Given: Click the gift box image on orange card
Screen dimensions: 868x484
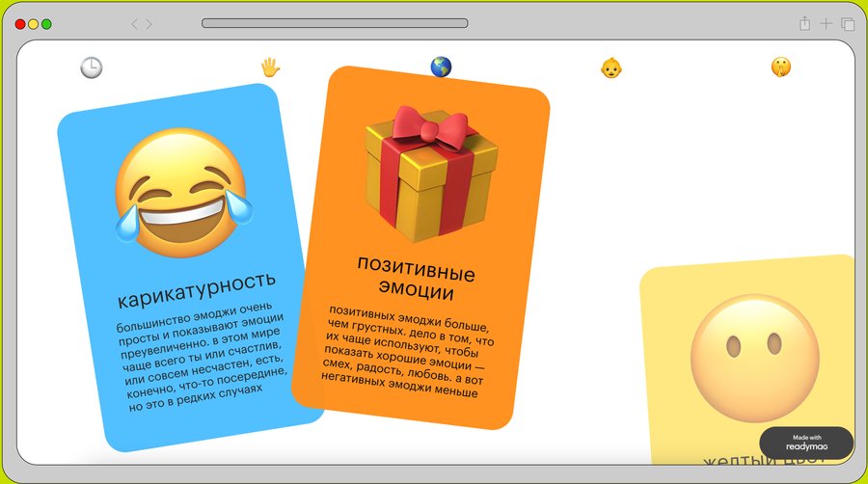Looking at the screenshot, I should pos(431,174).
